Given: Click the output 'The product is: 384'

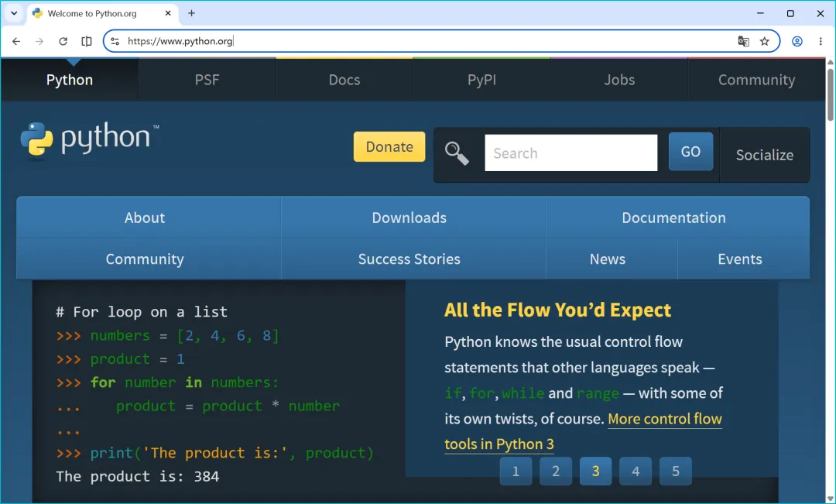Looking at the screenshot, I should coord(138,476).
